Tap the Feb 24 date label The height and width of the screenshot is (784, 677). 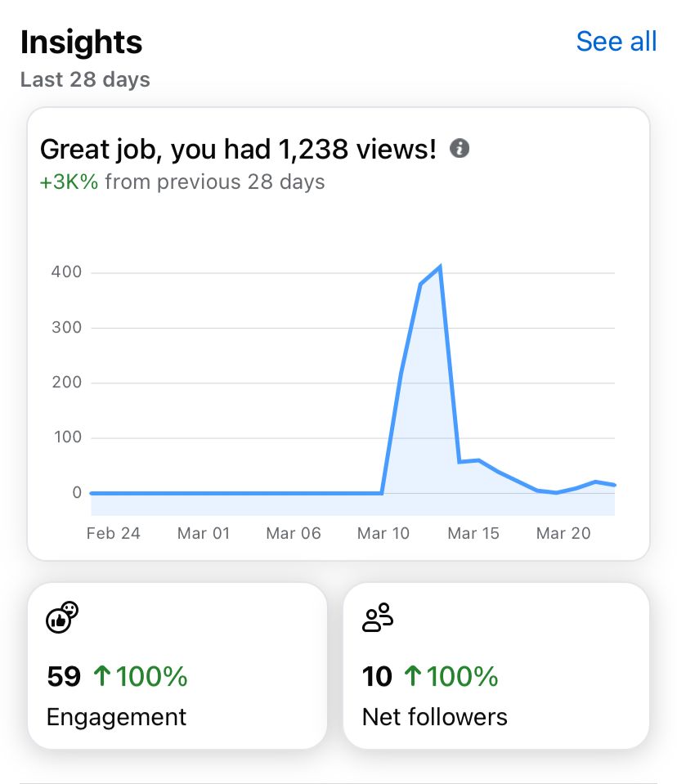click(114, 533)
